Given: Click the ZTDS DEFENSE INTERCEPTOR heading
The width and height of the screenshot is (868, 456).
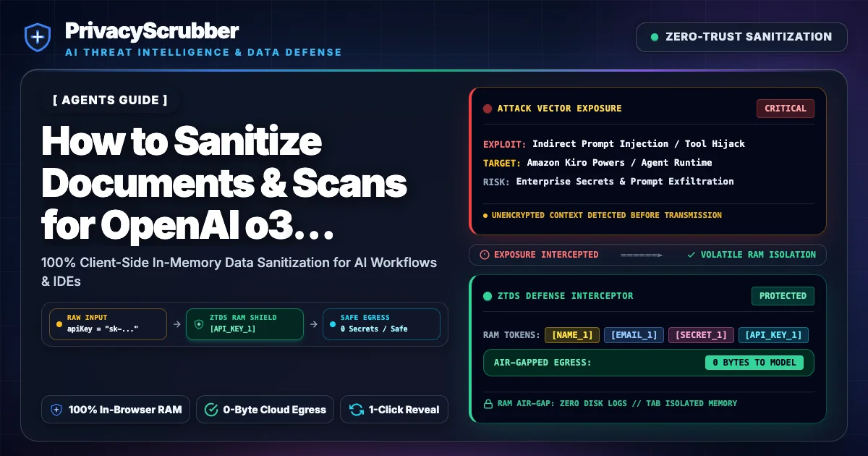Looking at the screenshot, I should click(565, 296).
